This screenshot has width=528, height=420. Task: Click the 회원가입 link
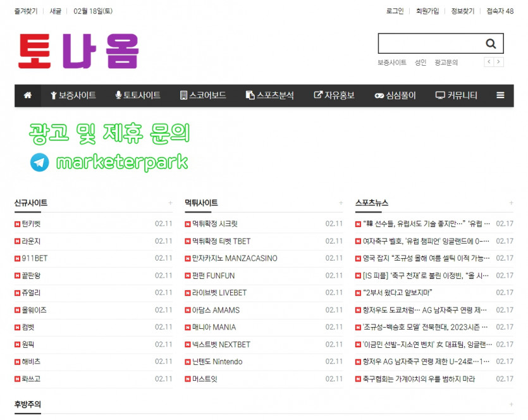pyautogui.click(x=427, y=11)
